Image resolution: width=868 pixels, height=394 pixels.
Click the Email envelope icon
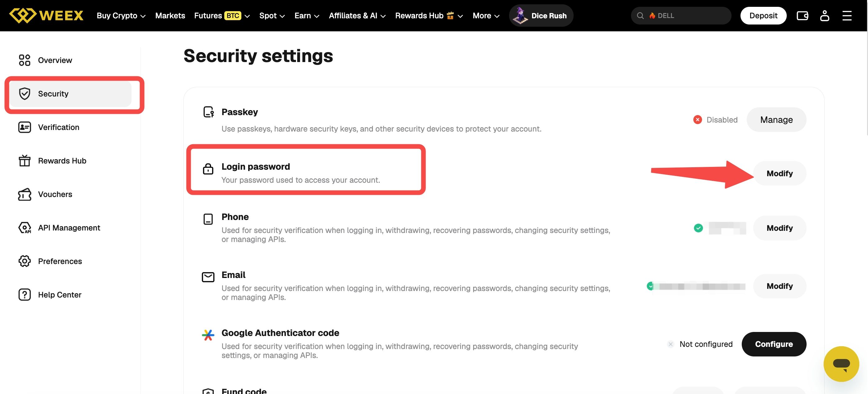click(208, 277)
